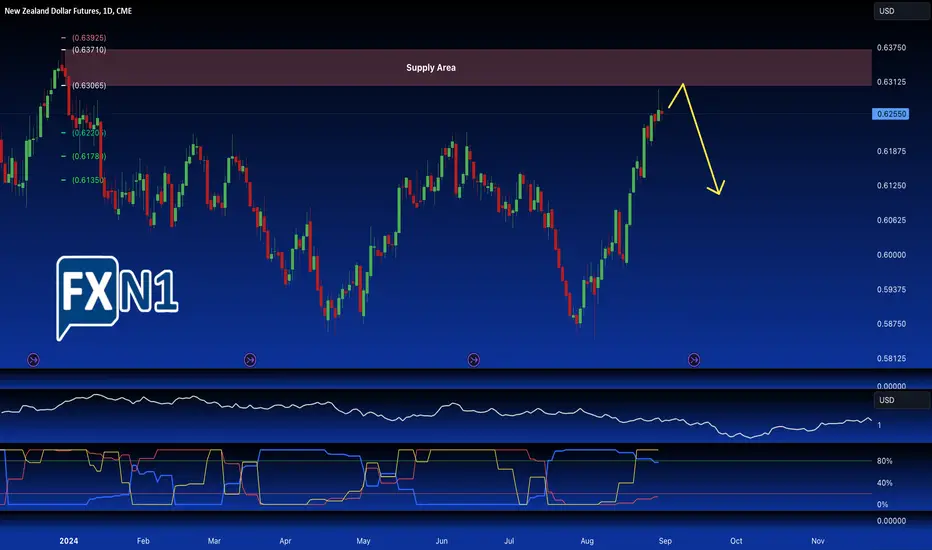Open the event marker icon between Sep and Oct
Image resolution: width=932 pixels, height=550 pixels.
pos(694,360)
